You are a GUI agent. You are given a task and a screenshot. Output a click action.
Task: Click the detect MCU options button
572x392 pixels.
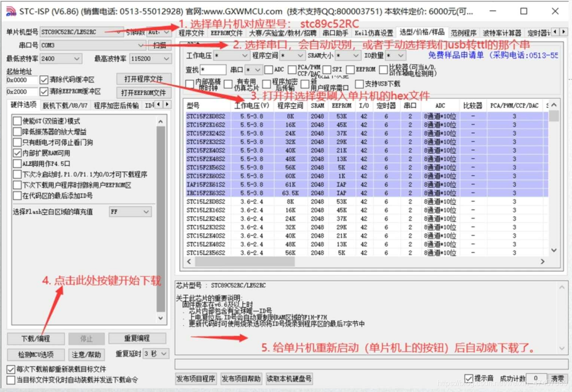(36, 355)
